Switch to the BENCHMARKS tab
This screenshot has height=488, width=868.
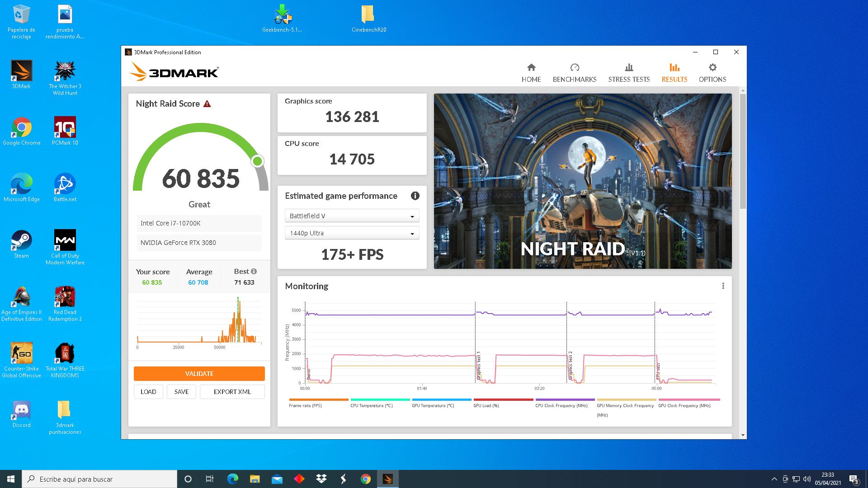(575, 73)
